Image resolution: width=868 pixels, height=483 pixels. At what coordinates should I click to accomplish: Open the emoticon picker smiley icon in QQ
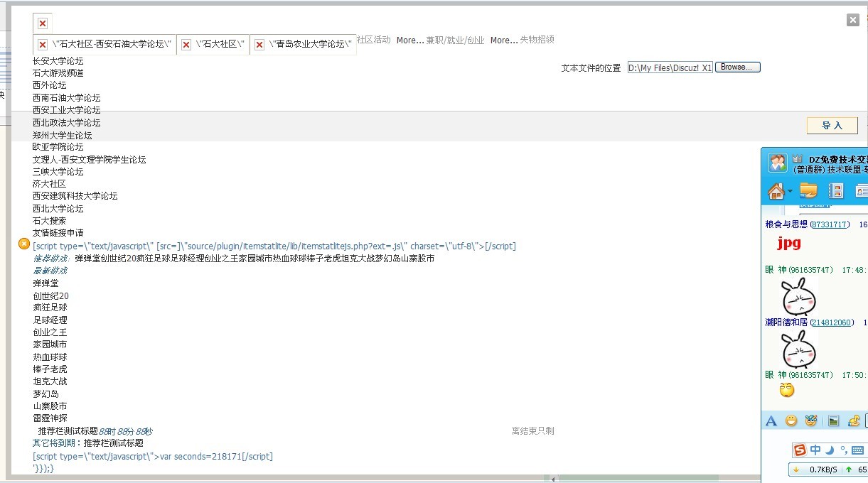pos(791,421)
